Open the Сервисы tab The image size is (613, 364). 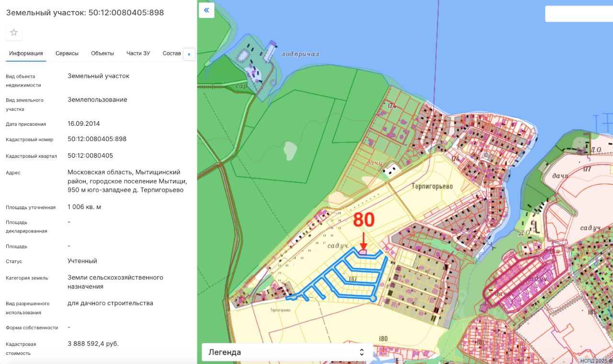(x=67, y=53)
